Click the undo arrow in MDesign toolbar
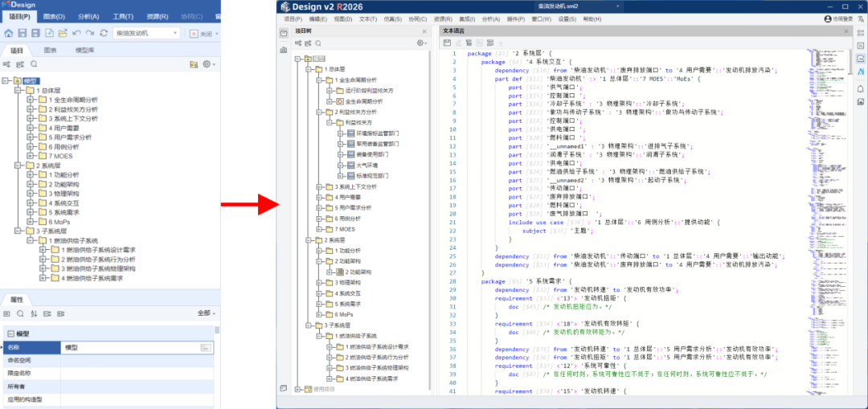 (x=77, y=33)
